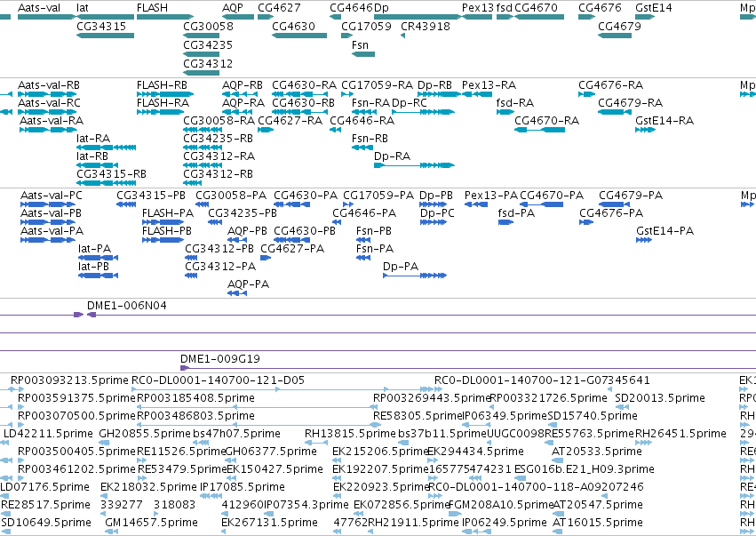Screen dimensions: 756x536
Task: Click EST EK072856.5prime label
Action: click(x=402, y=505)
